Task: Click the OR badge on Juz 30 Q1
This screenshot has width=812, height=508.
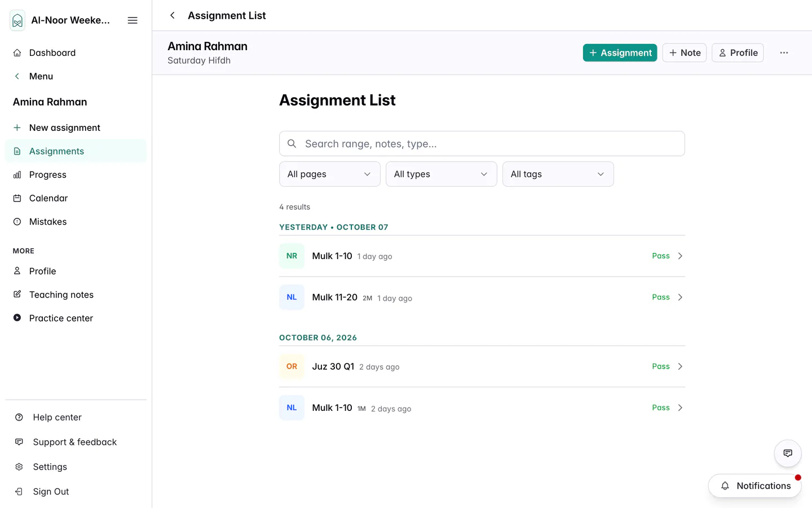Action: pyautogui.click(x=292, y=366)
